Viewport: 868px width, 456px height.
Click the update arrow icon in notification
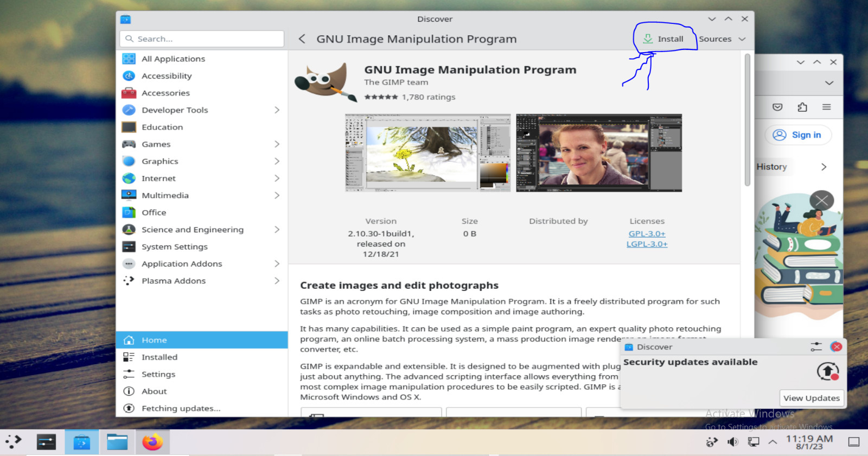[828, 372]
